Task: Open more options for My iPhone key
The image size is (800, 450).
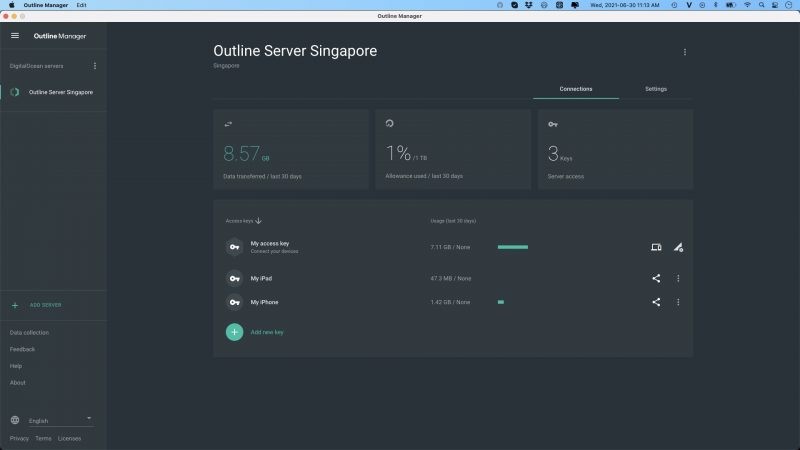Action: pos(678,302)
